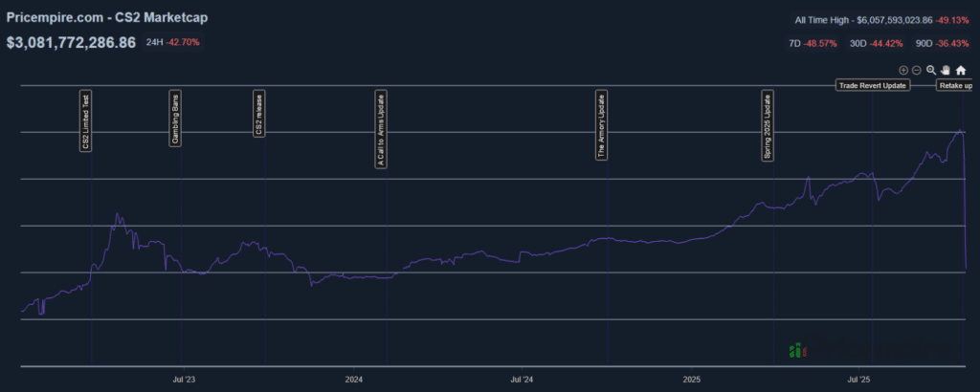Click the Retake update label
Image resolution: width=980 pixels, height=392 pixels.
954,86
